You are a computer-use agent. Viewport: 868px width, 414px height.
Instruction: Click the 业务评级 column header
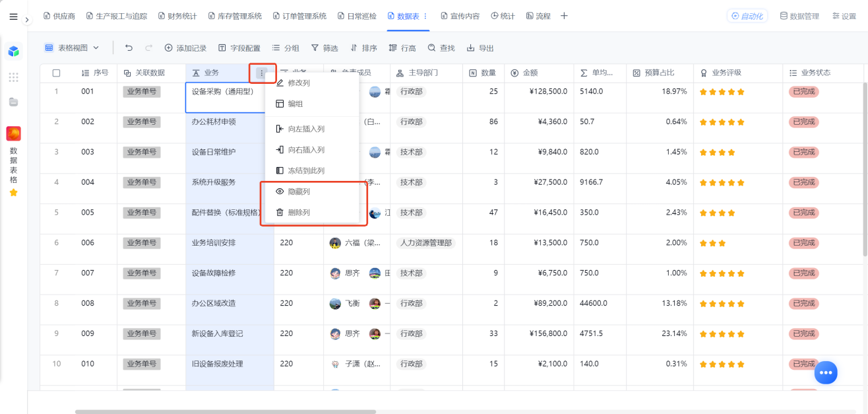737,73
